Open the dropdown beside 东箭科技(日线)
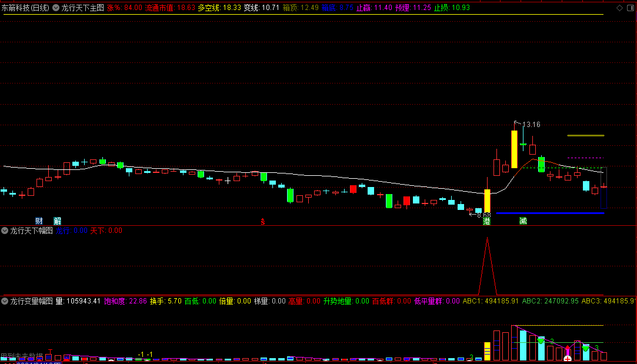 coord(56,8)
